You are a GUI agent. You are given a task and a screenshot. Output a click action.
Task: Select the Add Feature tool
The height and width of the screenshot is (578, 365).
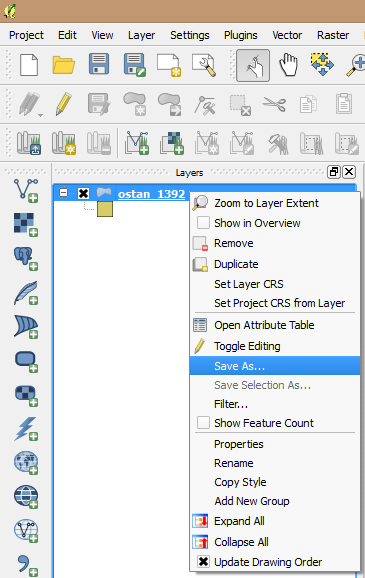coord(135,104)
